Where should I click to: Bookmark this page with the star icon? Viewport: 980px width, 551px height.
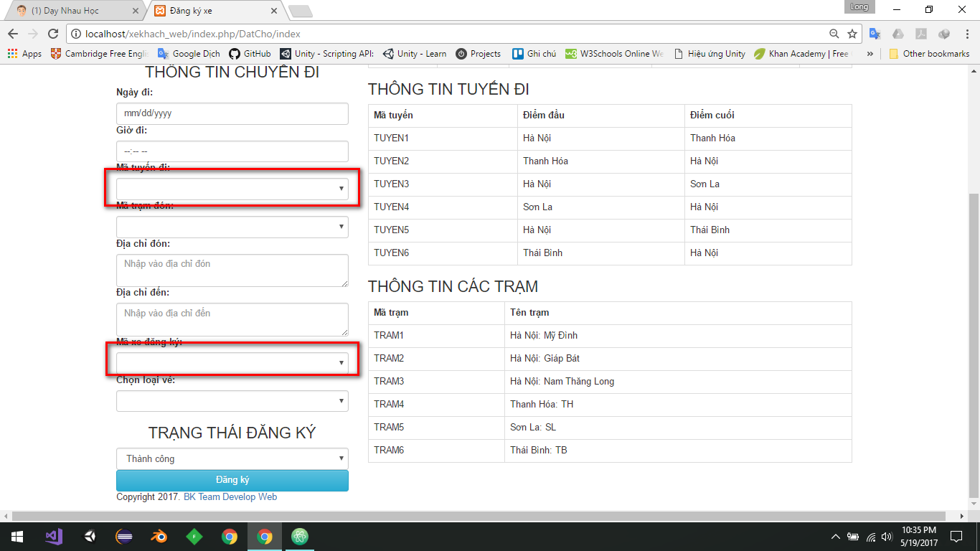[852, 34]
